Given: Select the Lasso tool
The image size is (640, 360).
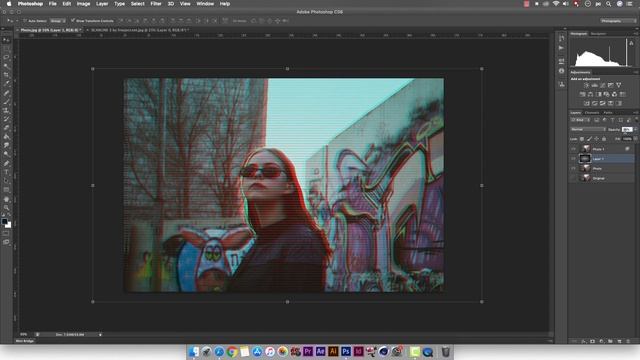Looking at the screenshot, I should [6, 57].
